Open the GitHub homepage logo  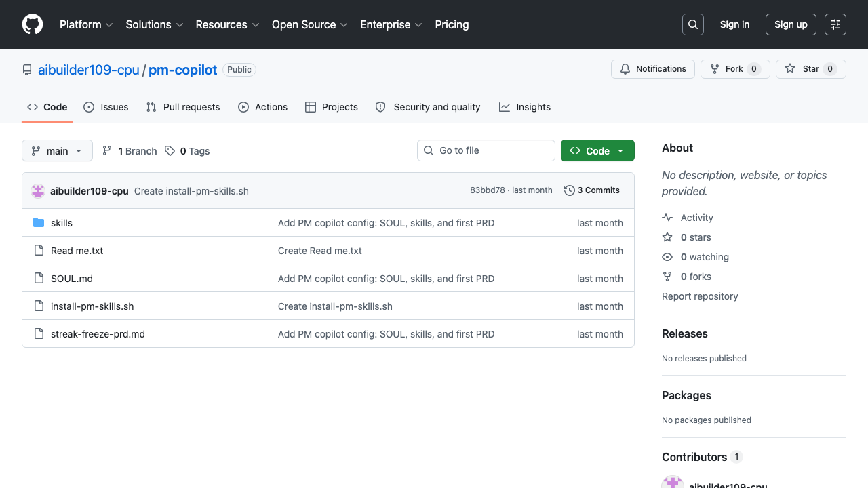coord(33,24)
